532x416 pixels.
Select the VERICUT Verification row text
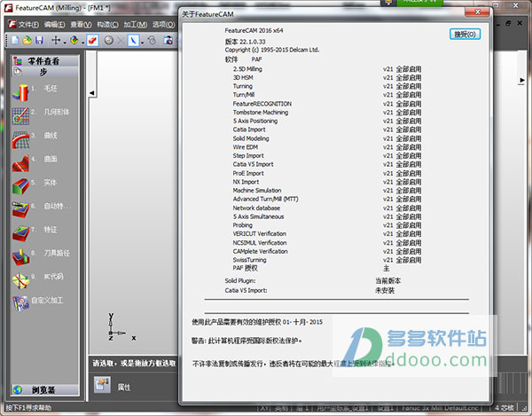pyautogui.click(x=259, y=234)
